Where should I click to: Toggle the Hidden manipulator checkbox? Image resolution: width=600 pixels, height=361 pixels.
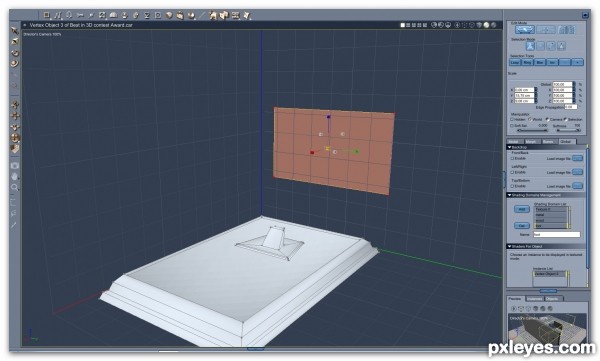click(512, 119)
